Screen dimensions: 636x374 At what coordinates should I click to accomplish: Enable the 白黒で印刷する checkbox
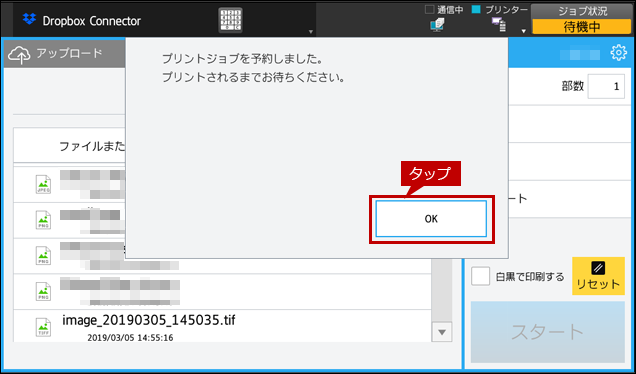[480, 276]
